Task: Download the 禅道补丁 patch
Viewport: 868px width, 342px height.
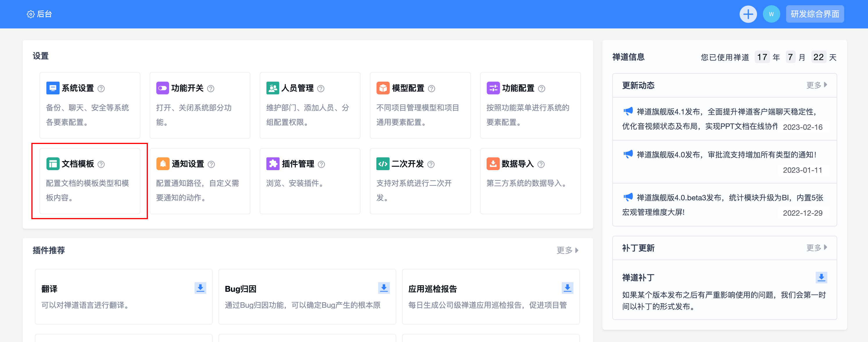Action: point(821,278)
